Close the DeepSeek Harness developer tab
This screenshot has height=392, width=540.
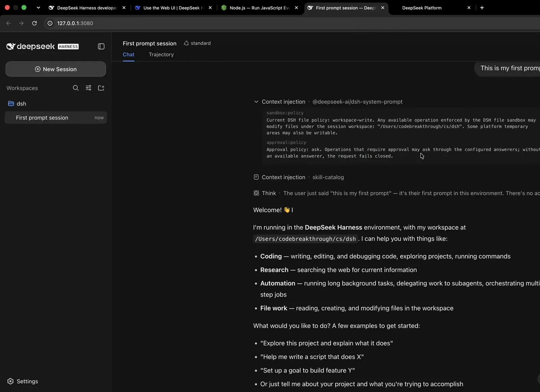point(124,8)
